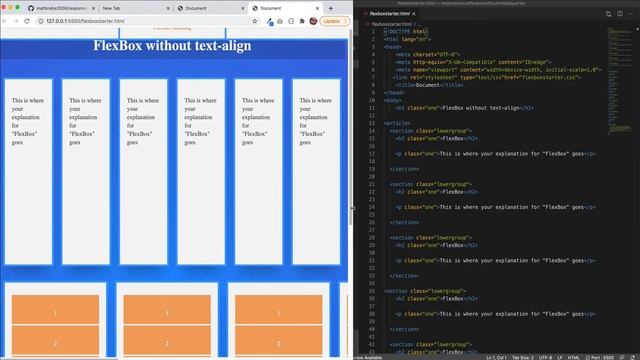Switch to the GitHub browser tab

coord(60,8)
